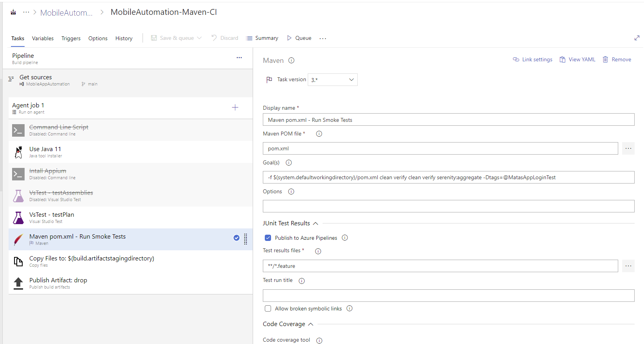Click the Azure DevOps project icon in breadcrumb
Viewport: 644px width, 344px height.
pos(13,12)
